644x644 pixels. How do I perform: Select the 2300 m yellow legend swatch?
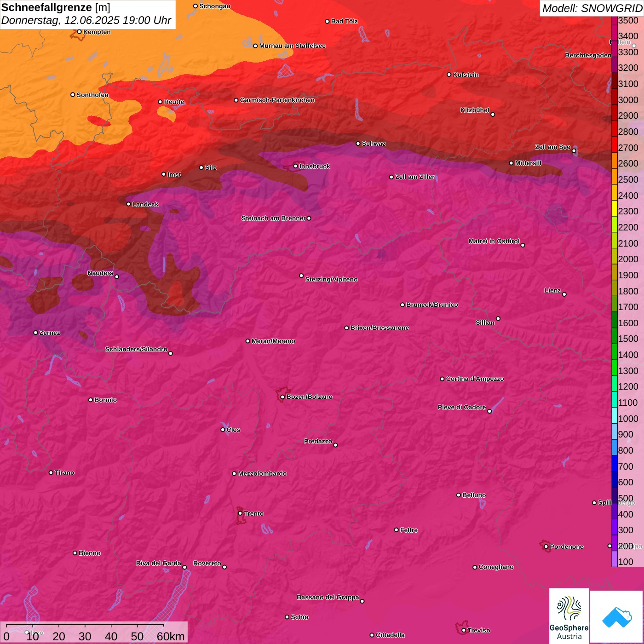click(615, 208)
